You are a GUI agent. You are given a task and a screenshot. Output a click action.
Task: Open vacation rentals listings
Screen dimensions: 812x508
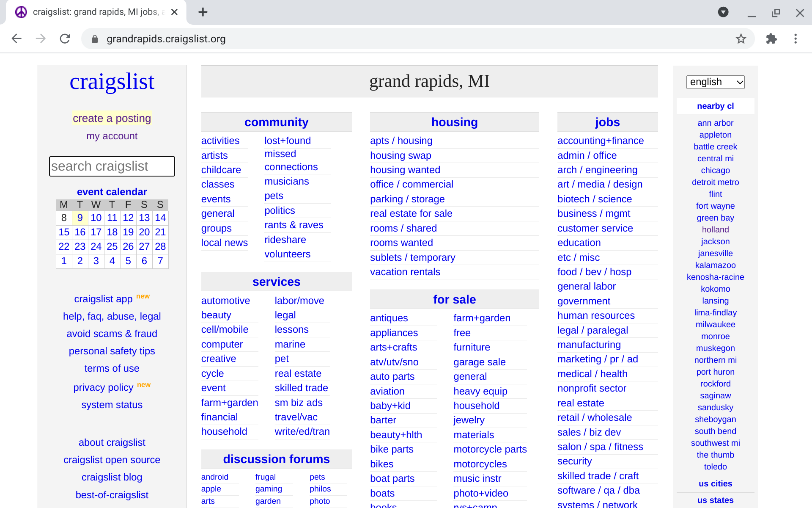tap(405, 272)
